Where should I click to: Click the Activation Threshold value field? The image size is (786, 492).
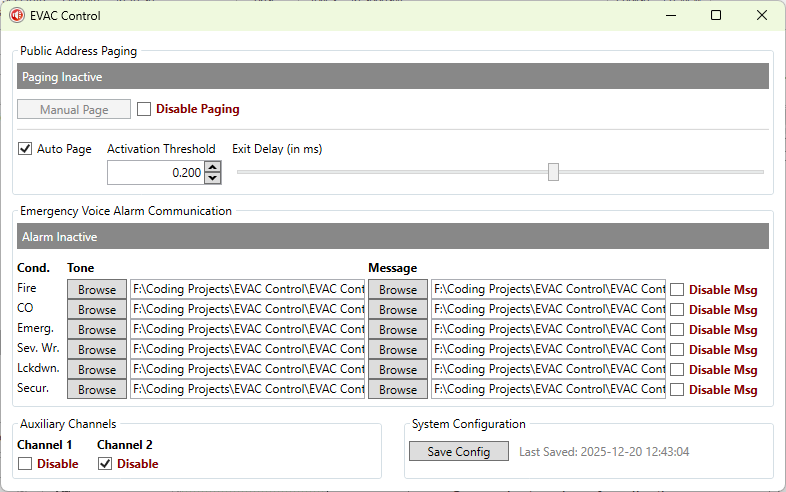[x=155, y=173]
